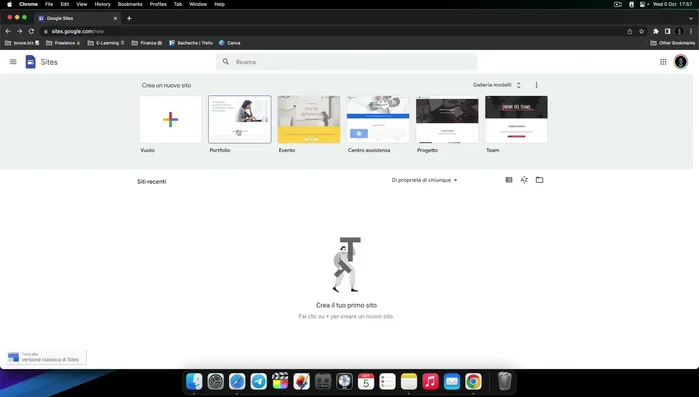Open Control Center in the macOS menu bar
699x397 pixels.
pyautogui.click(x=642, y=4)
